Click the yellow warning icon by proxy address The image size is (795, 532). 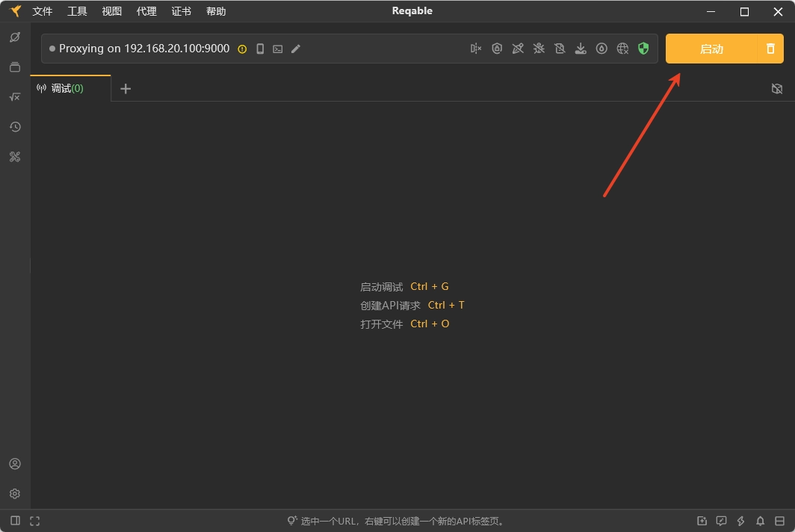[x=242, y=49]
